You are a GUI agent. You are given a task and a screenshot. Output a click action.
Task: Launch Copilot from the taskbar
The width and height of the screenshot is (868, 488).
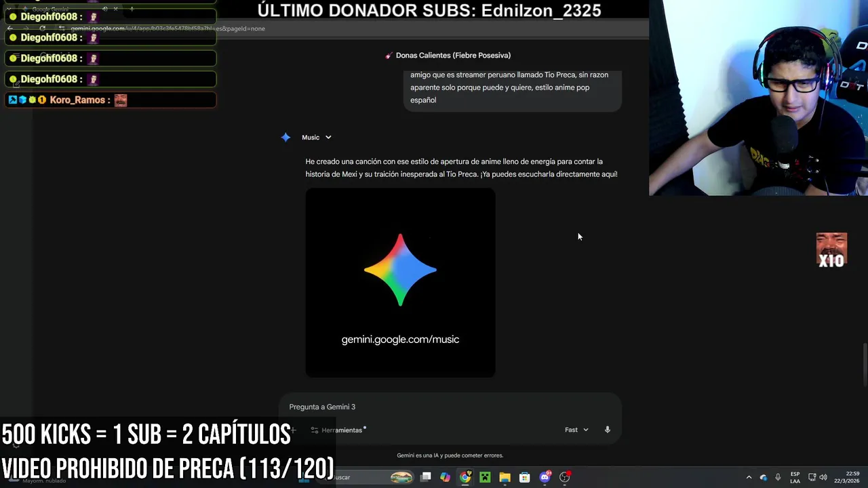point(445,477)
